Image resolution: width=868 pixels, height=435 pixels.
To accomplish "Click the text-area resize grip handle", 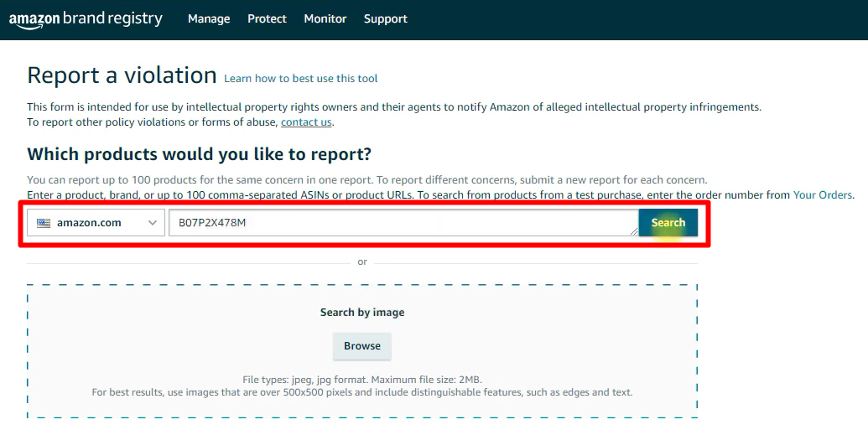I will coord(633,230).
